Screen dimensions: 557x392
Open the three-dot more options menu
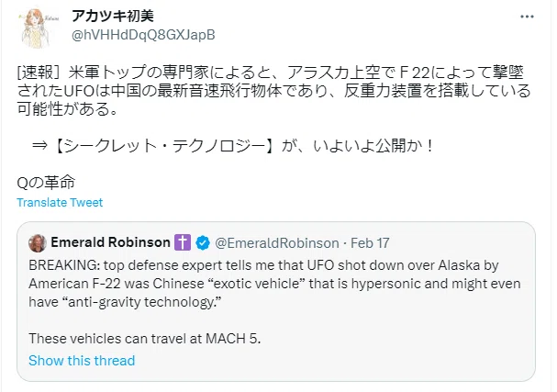[527, 17]
